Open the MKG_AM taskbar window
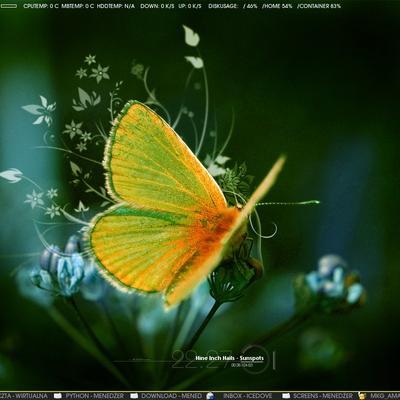 (385, 396)
